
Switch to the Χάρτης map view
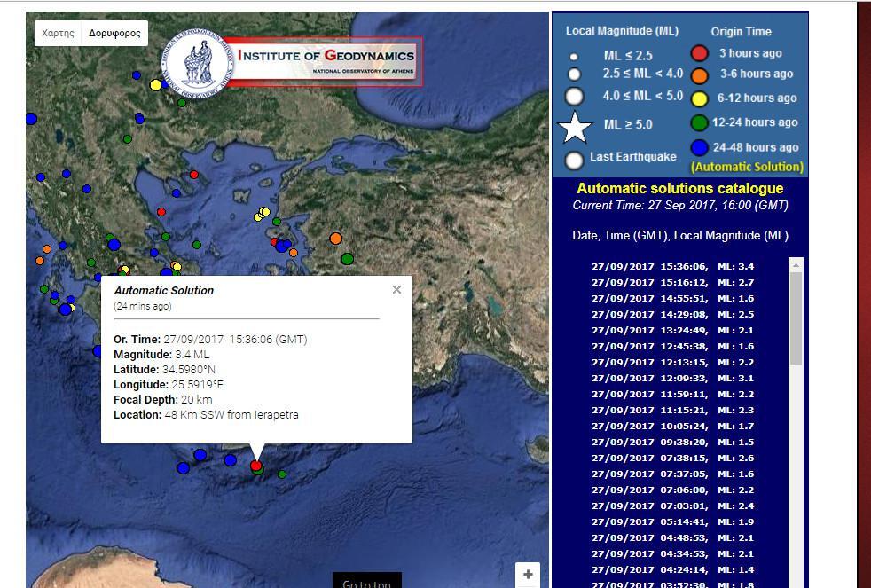pyautogui.click(x=58, y=33)
